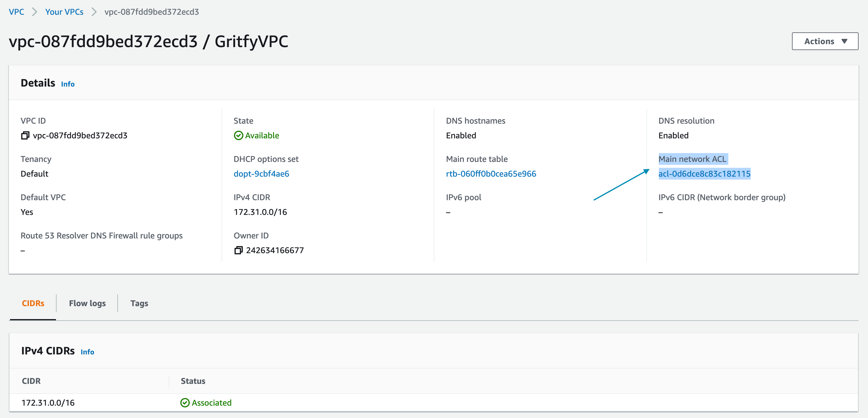Click the IPv6 CIDR (Network border group) label
Screen dimensions: 868x418
click(x=722, y=198)
